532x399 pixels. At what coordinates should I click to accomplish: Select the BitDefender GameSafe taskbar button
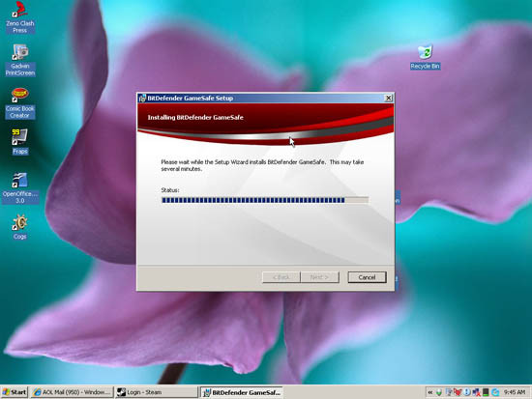click(x=241, y=392)
